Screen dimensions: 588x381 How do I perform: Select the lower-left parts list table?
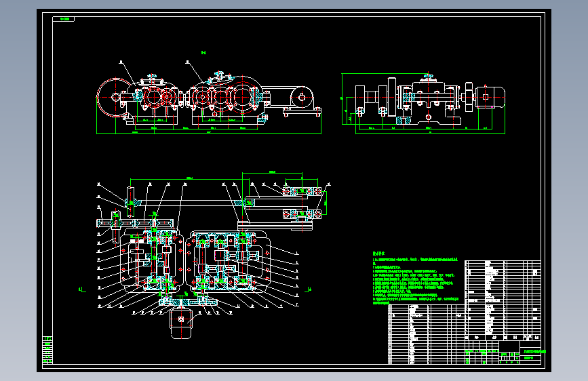click(427, 334)
